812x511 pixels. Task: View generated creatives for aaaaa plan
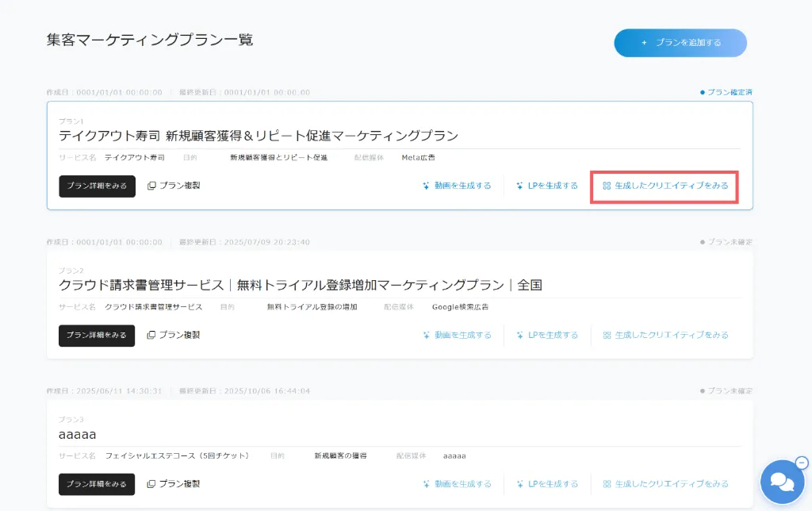click(x=665, y=483)
